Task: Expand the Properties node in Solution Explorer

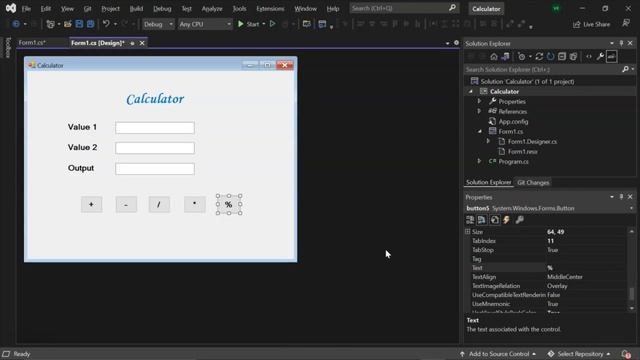Action: 480,101
